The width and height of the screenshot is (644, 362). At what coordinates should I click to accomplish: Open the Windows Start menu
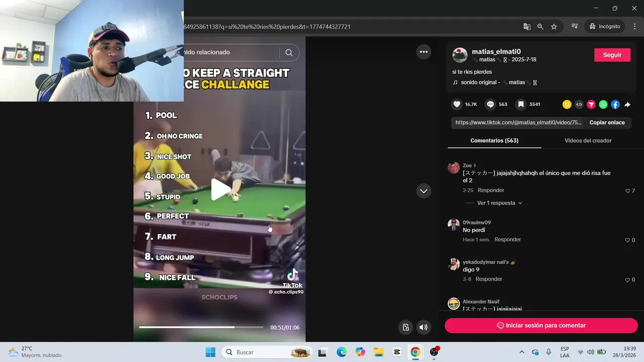tap(210, 352)
